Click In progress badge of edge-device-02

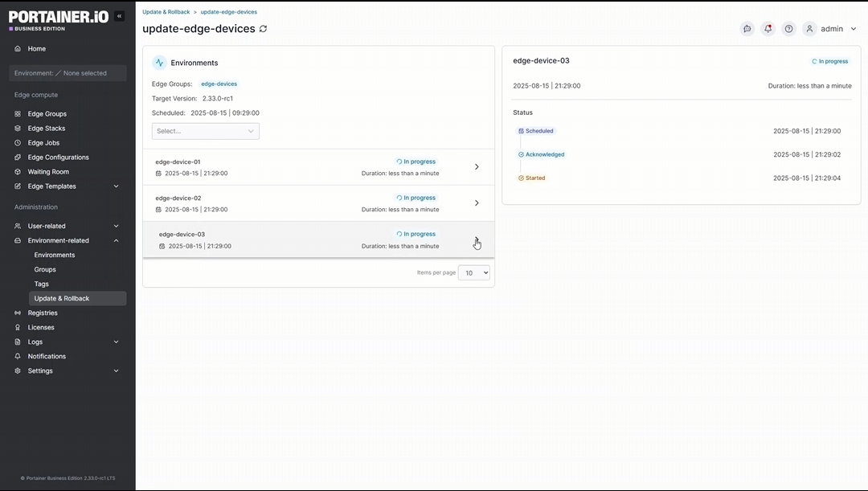click(x=416, y=198)
